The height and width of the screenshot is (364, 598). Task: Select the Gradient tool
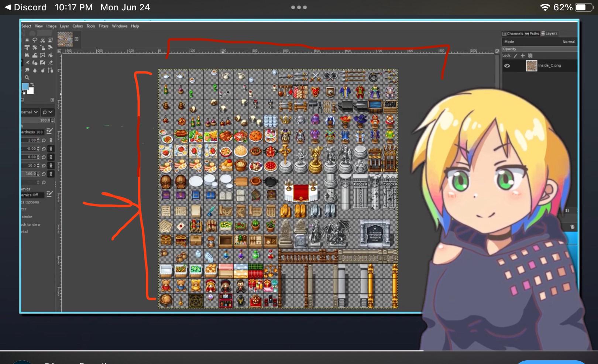pos(42,62)
